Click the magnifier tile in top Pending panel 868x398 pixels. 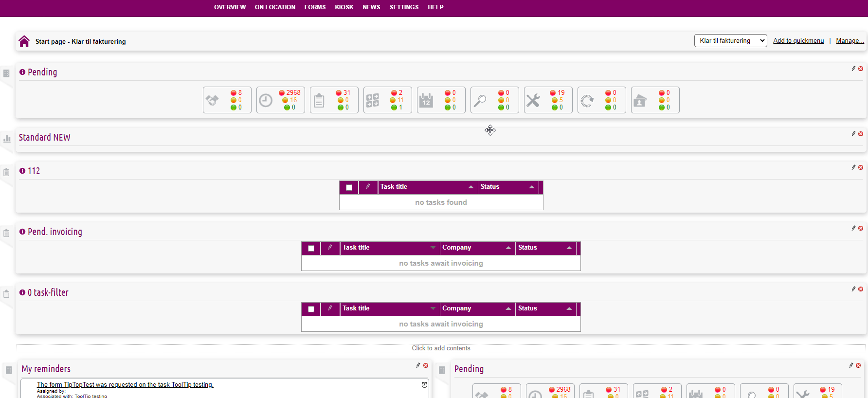click(x=494, y=100)
